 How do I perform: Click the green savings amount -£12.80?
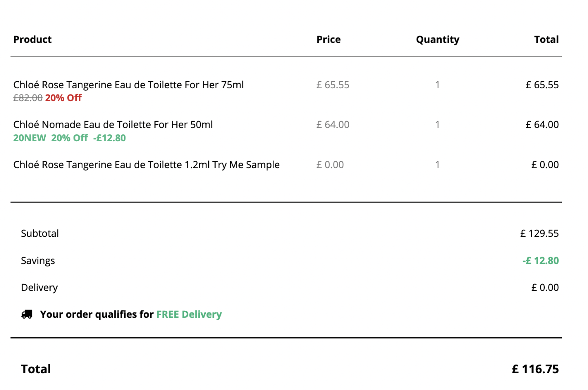click(541, 261)
